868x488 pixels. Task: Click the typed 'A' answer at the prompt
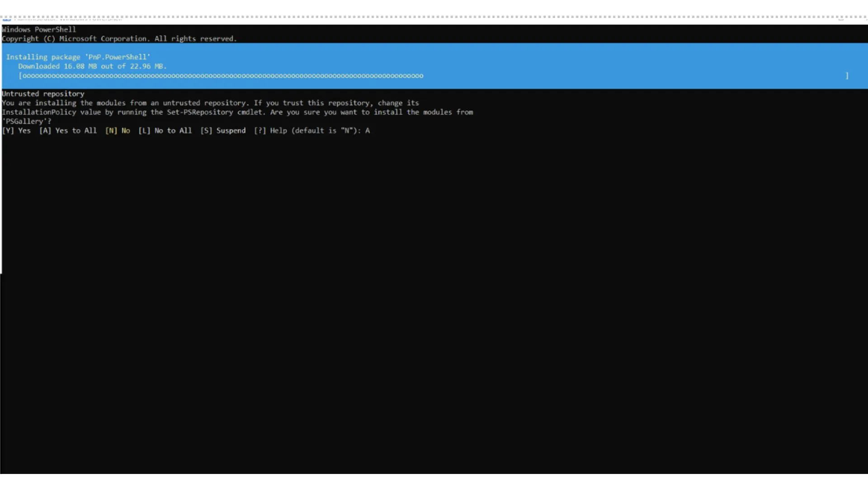(368, 131)
